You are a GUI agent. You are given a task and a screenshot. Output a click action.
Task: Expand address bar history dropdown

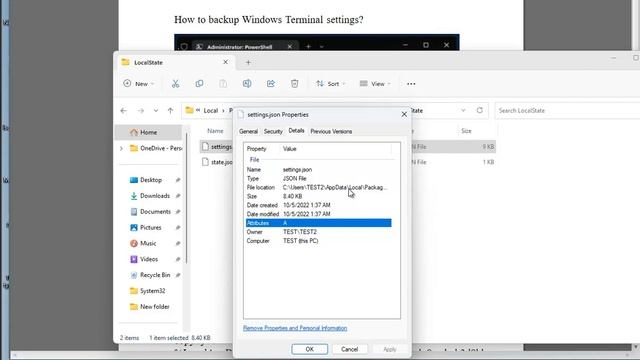463,110
